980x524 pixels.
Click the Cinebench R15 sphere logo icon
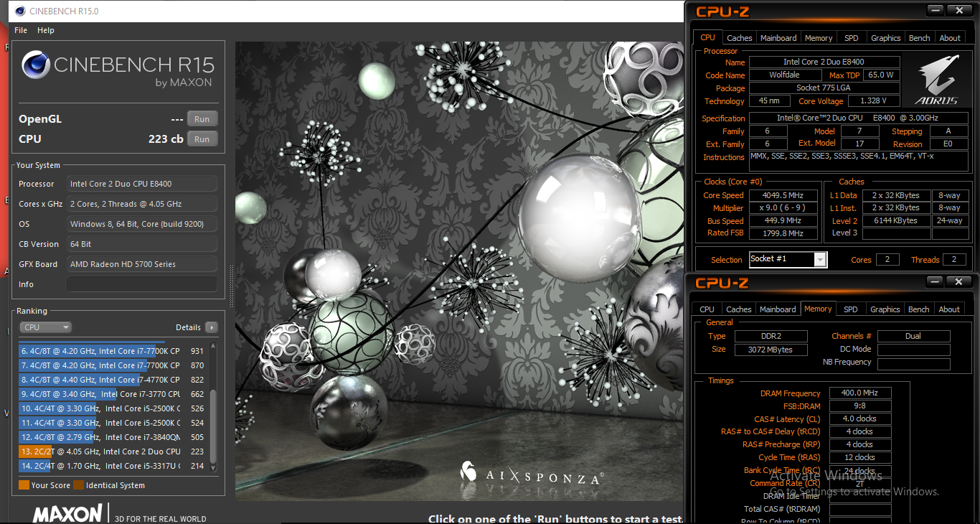click(x=36, y=65)
